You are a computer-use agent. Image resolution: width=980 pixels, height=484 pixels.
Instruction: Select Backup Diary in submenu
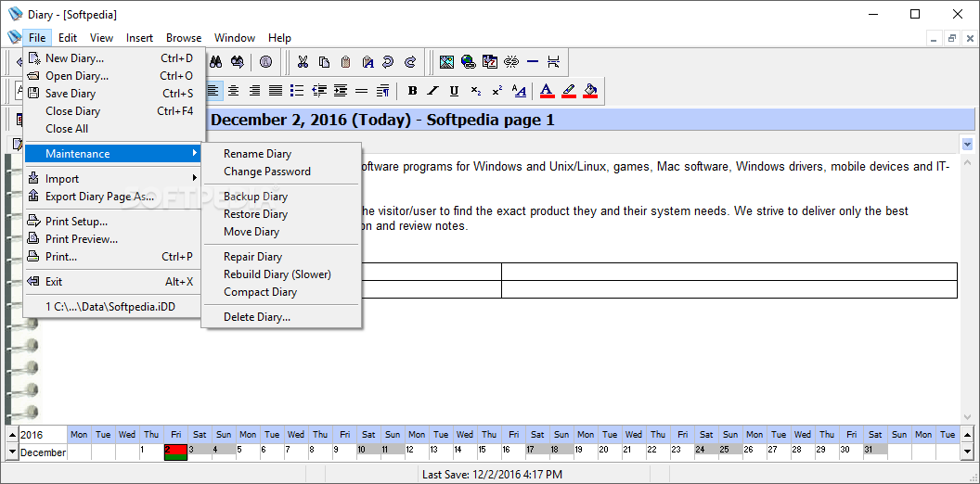pyautogui.click(x=281, y=197)
